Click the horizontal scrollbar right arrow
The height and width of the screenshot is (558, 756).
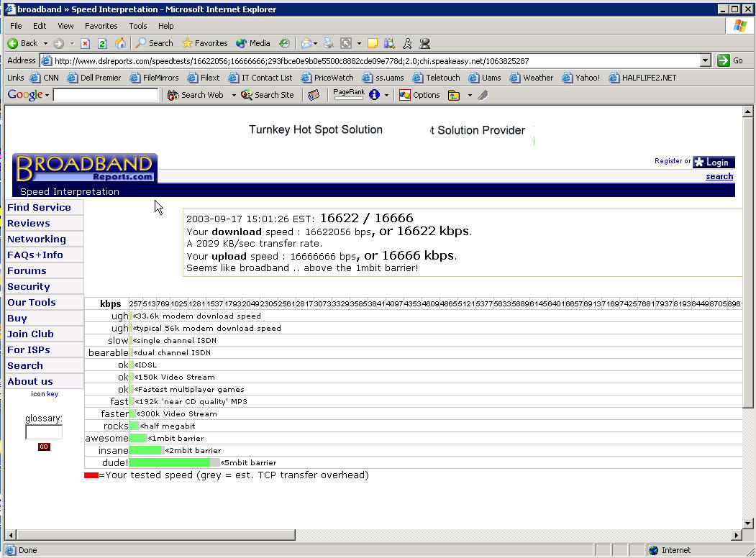tap(737, 535)
